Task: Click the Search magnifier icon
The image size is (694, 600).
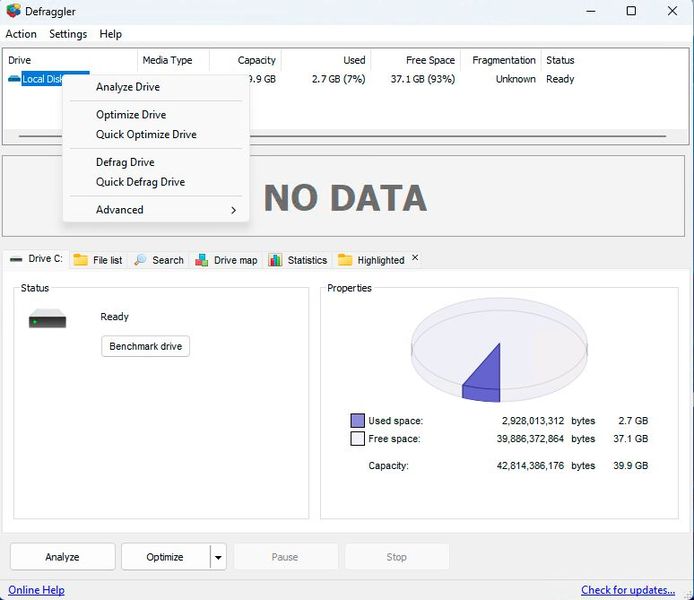Action: coord(140,260)
